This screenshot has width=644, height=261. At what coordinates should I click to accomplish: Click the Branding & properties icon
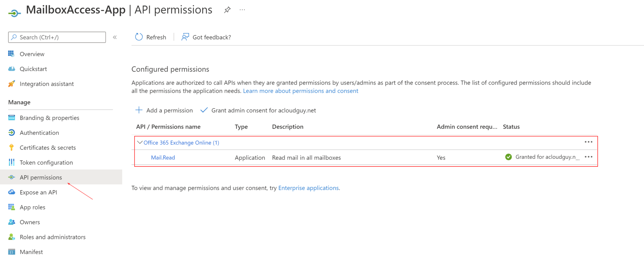click(12, 118)
